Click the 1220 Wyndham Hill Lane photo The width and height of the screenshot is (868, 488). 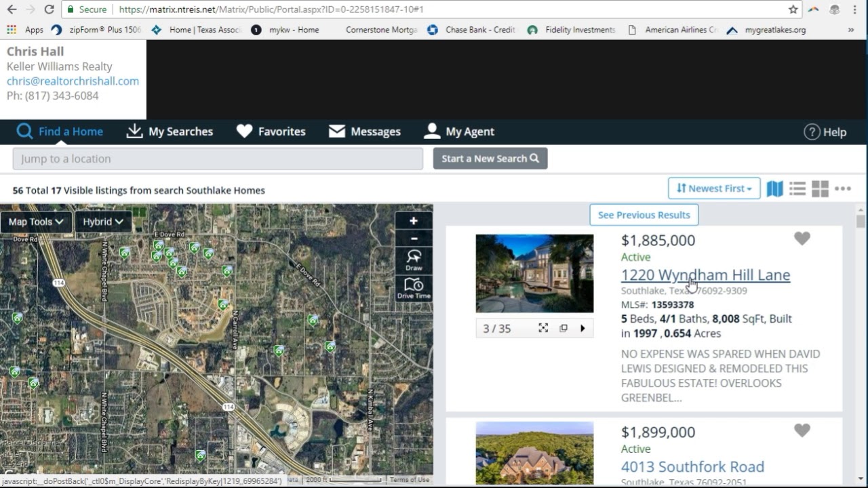click(534, 273)
